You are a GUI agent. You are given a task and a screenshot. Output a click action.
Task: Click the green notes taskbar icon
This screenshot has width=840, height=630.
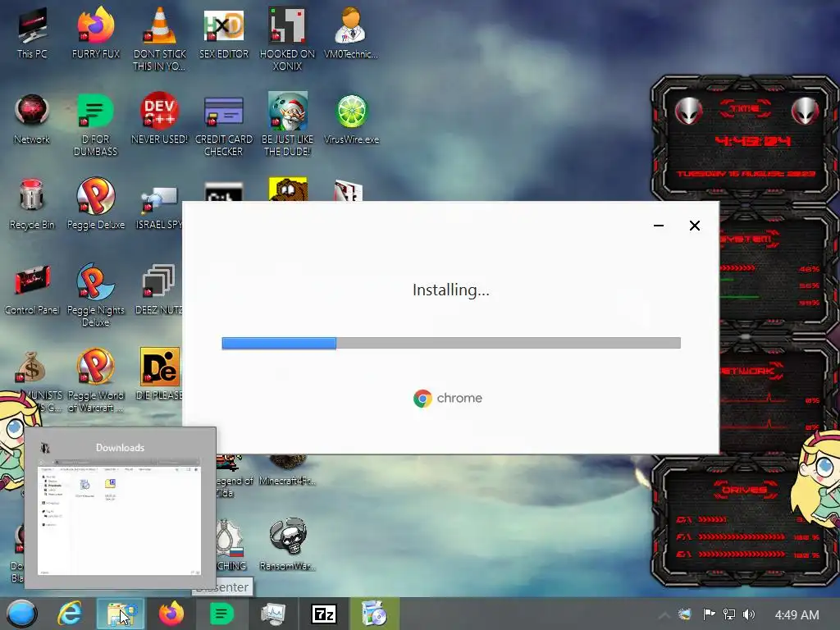pyautogui.click(x=221, y=614)
